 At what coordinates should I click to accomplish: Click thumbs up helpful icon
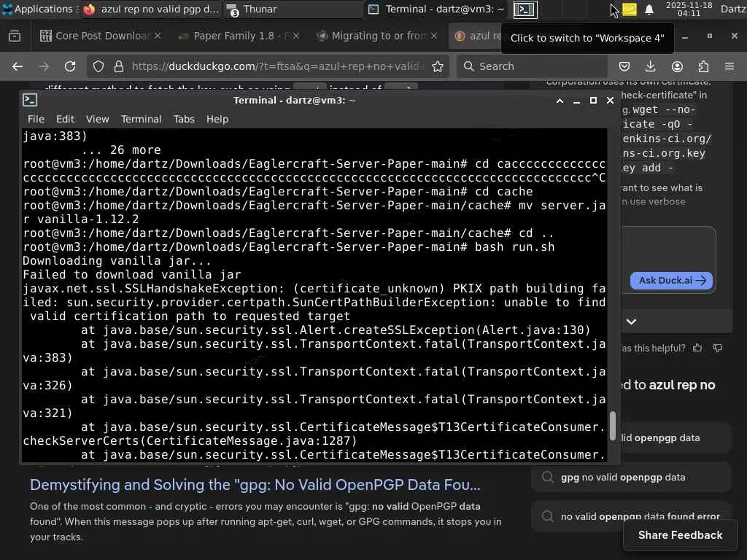[x=697, y=348]
